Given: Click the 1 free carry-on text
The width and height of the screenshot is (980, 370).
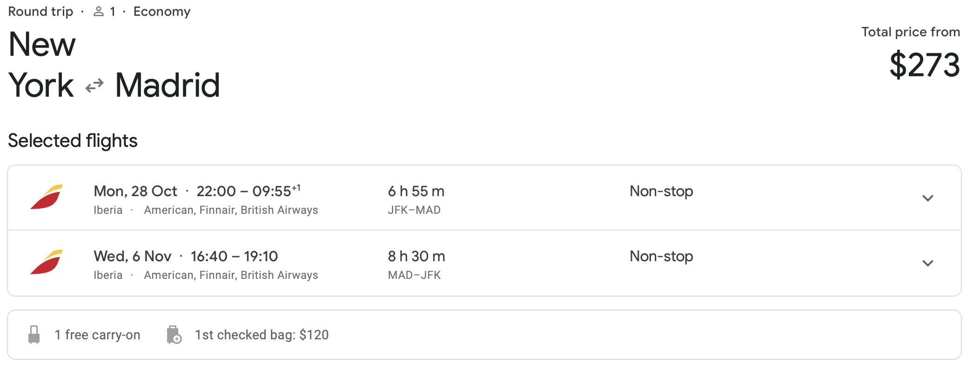Looking at the screenshot, I should pyautogui.click(x=97, y=335).
